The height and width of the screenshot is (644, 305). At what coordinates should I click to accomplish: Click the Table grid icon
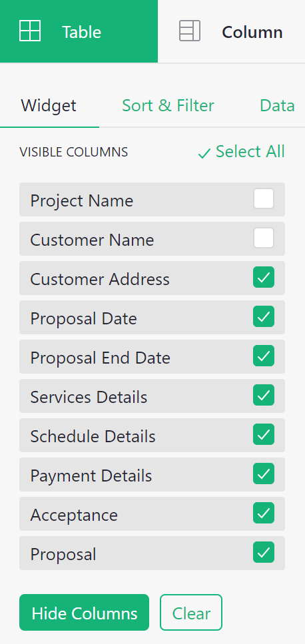click(30, 31)
